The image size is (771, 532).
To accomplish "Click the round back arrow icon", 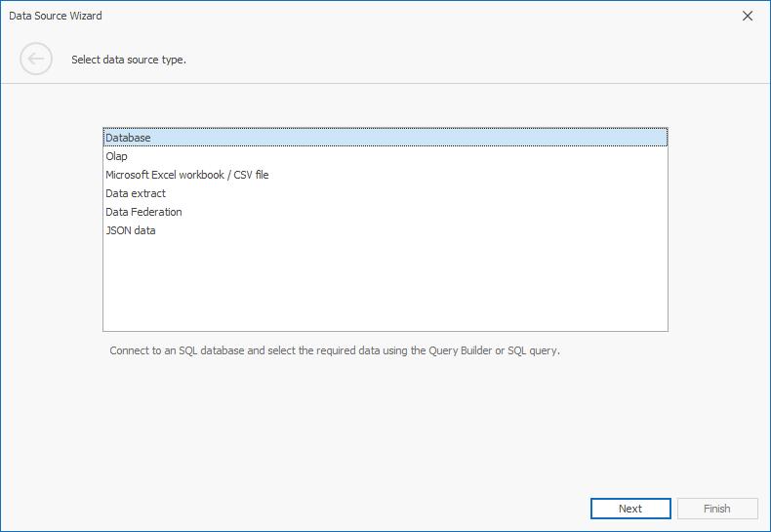I will tap(36, 59).
